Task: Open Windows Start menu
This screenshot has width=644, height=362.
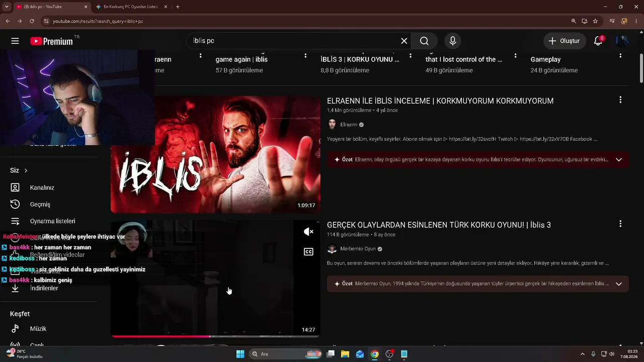Action: [240, 354]
